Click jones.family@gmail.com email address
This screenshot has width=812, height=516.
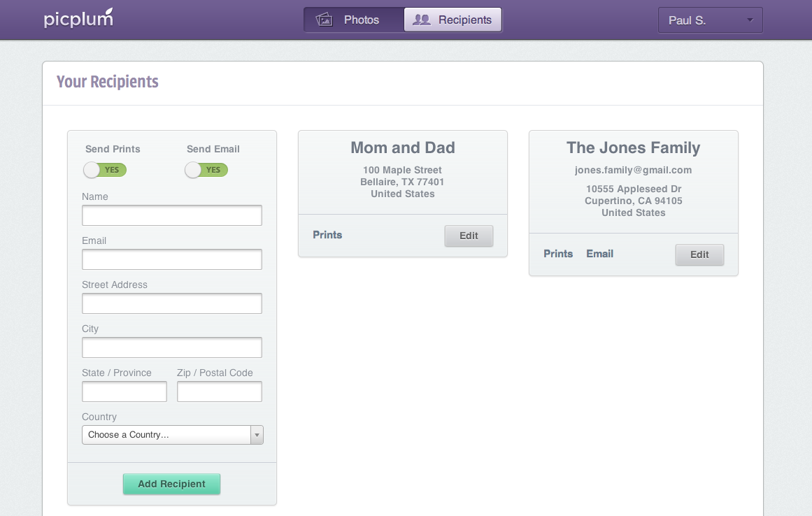point(634,170)
